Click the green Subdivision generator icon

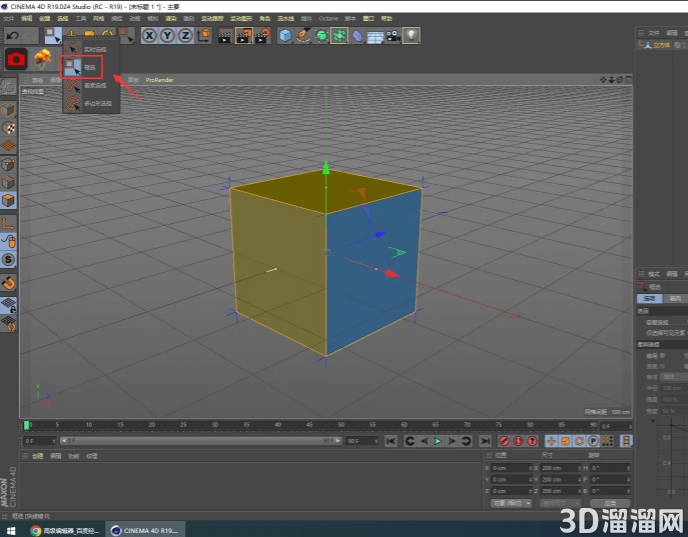322,36
